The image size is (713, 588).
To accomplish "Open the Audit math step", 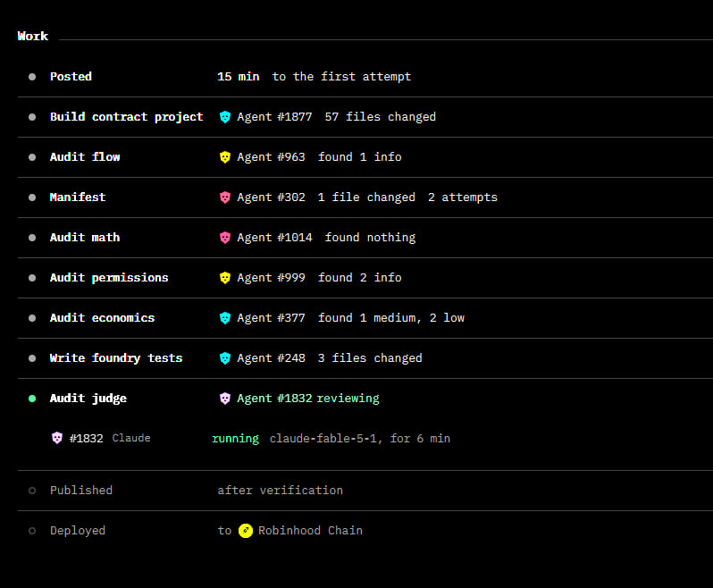I will coord(85,238).
